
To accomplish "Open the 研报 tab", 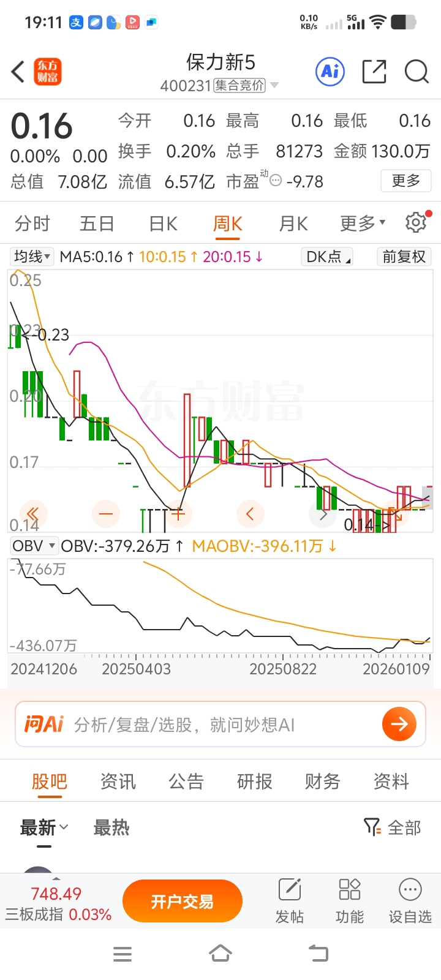I will click(x=255, y=781).
